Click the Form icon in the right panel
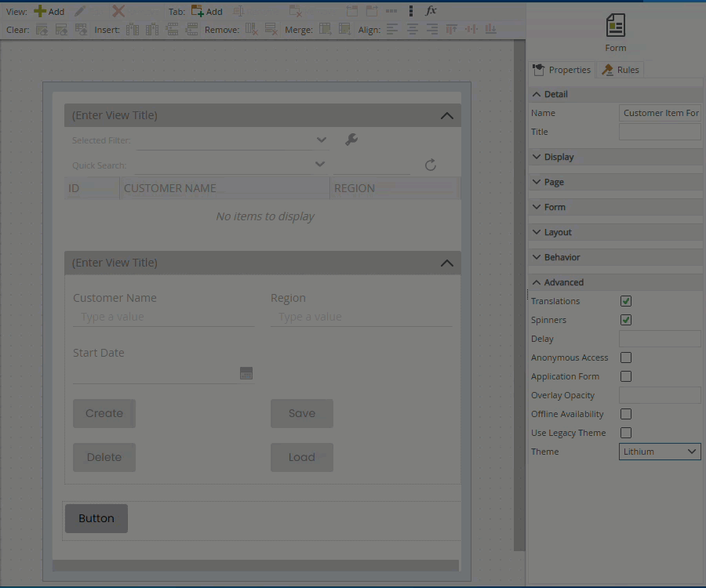 point(616,26)
